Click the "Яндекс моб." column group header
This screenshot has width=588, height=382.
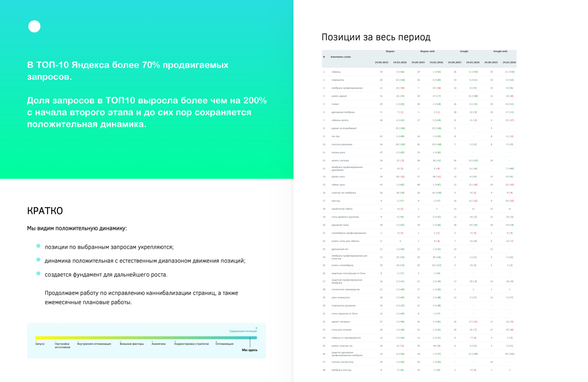point(427,51)
